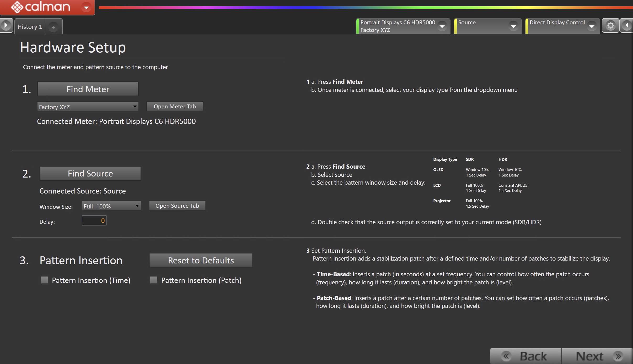Viewport: 633px width, 364px height.
Task: Expand Portrait Displays C6 HDR5000 meter dropdown
Action: click(442, 26)
